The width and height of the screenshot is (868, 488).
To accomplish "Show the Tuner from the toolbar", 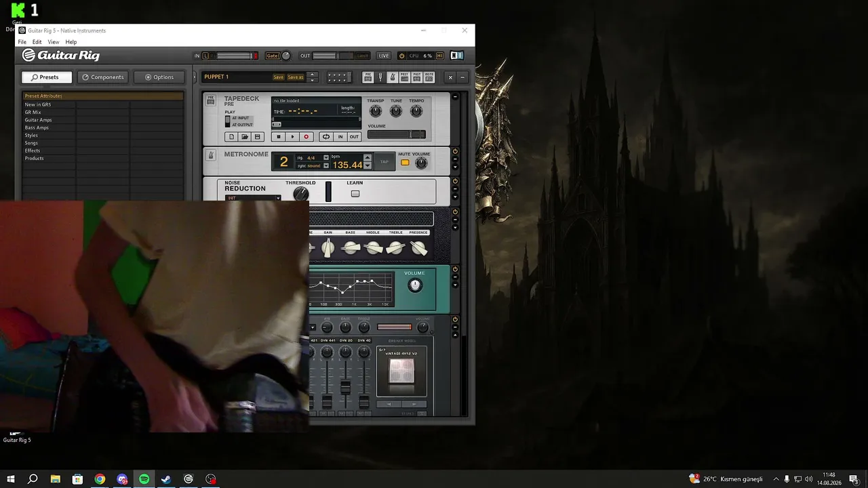I will (x=380, y=77).
